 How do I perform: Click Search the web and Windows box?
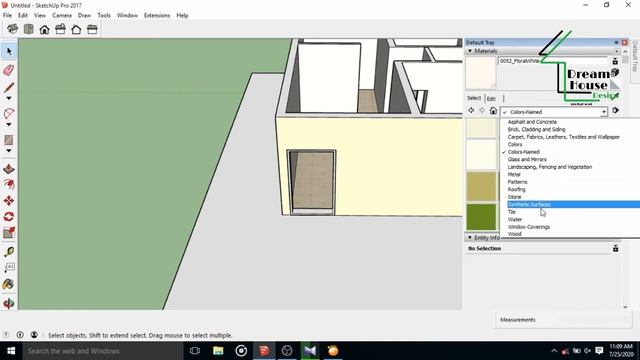pyautogui.click(x=103, y=351)
